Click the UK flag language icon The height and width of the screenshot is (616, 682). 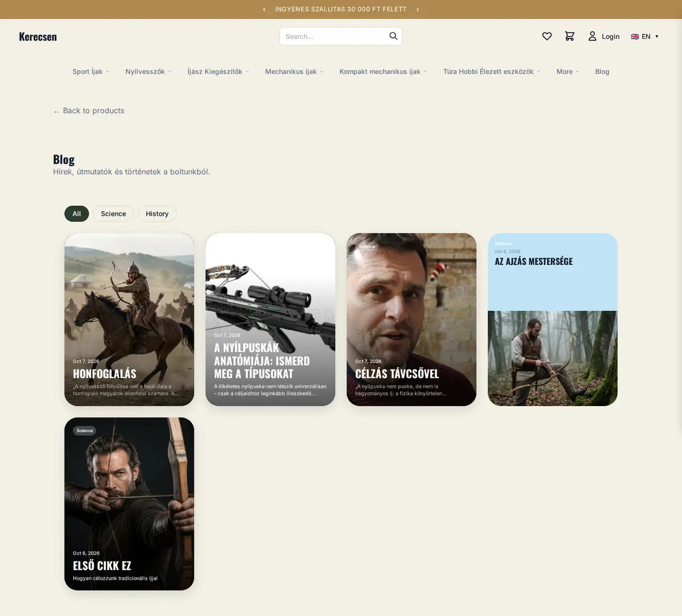tap(635, 37)
